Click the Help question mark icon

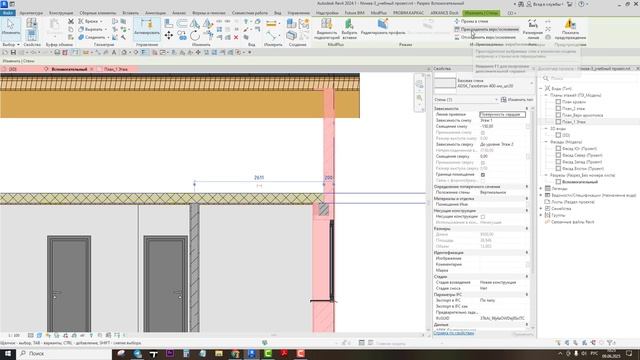[581, 4]
